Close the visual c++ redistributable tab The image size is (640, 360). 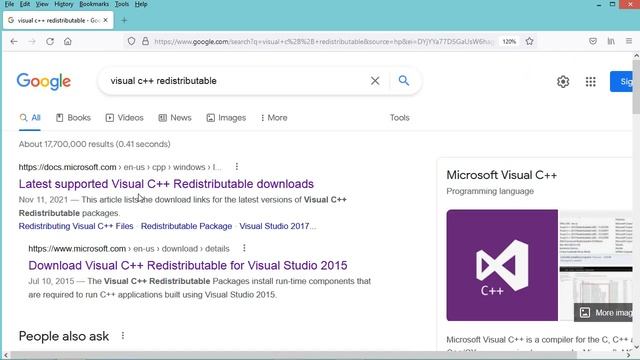pos(105,20)
